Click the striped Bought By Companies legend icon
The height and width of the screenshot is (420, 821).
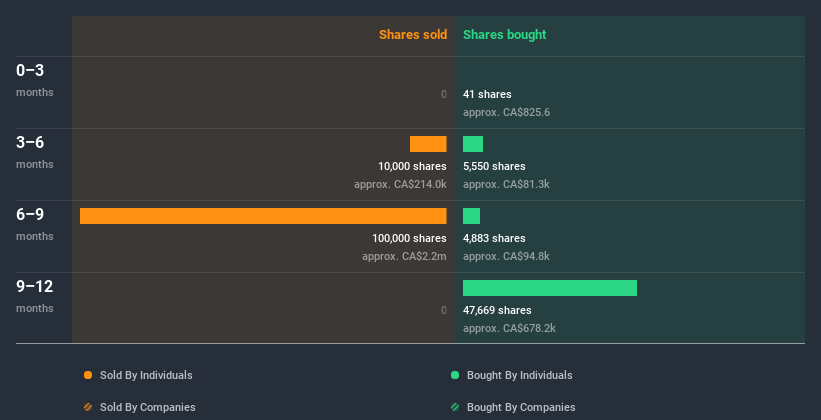[x=455, y=407]
